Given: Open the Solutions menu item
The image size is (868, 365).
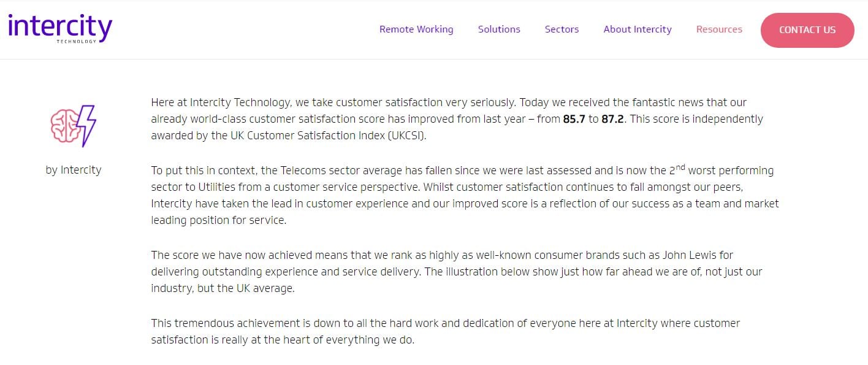Looking at the screenshot, I should pos(499,29).
